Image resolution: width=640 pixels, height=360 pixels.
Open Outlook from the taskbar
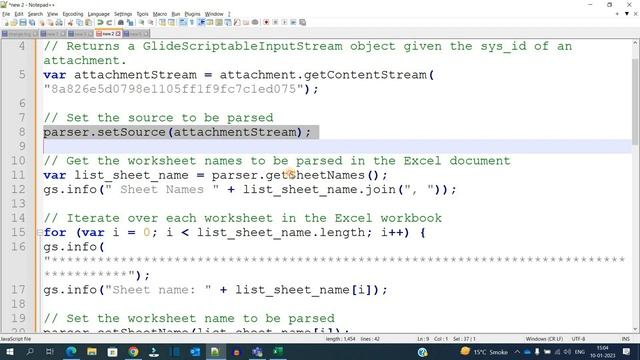click(x=195, y=351)
